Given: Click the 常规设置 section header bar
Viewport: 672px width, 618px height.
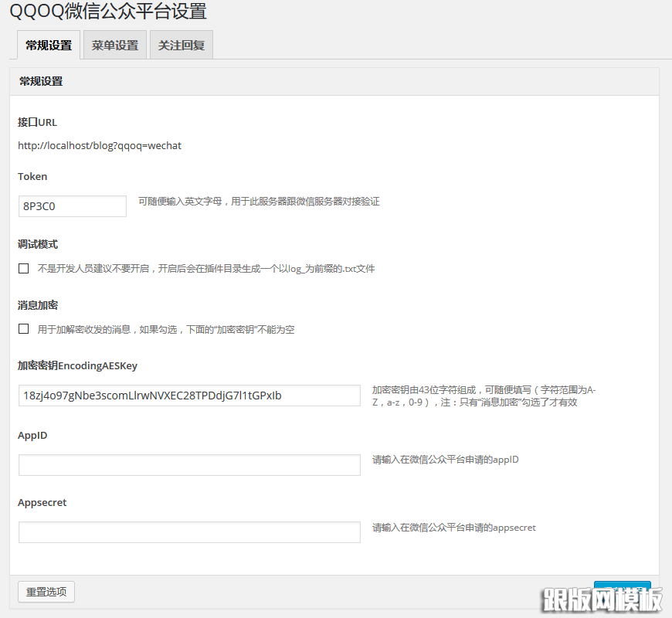Looking at the screenshot, I should [x=40, y=81].
